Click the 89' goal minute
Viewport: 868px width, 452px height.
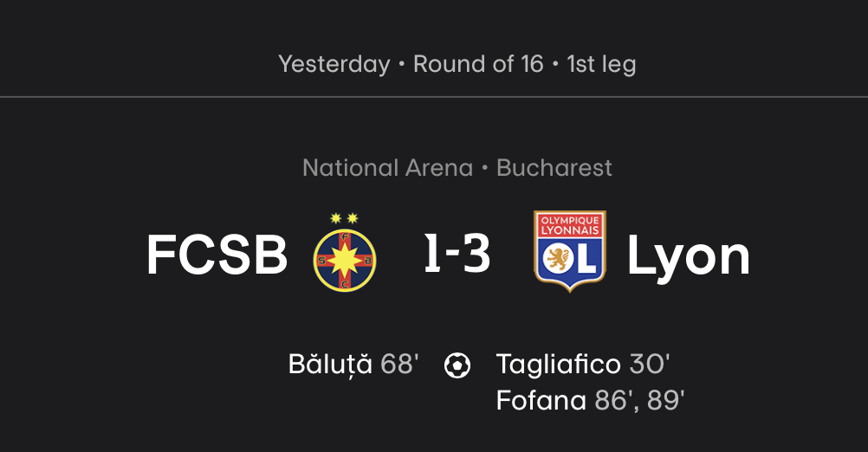click(666, 400)
